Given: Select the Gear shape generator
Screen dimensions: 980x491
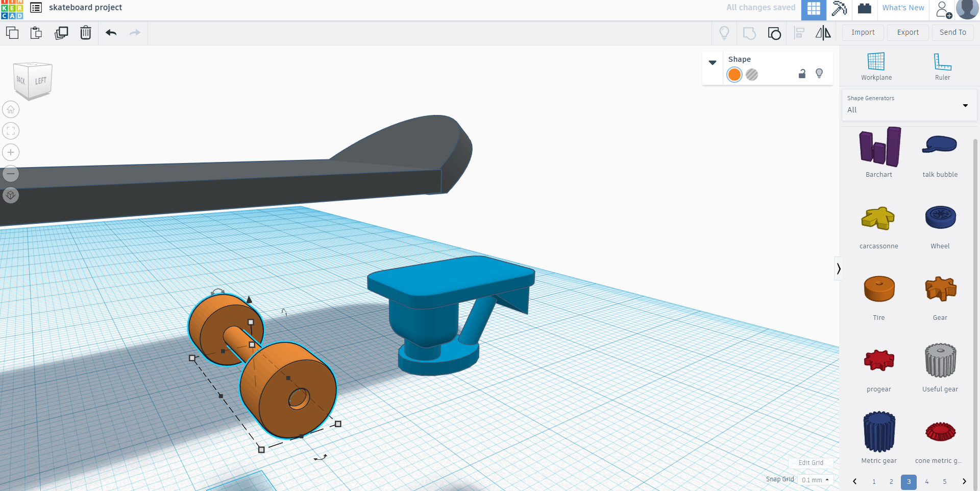Looking at the screenshot, I should click(940, 289).
